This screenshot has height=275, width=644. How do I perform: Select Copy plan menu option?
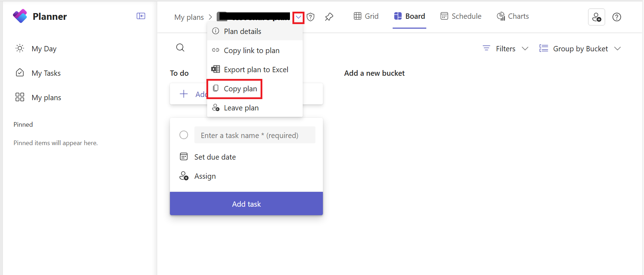pyautogui.click(x=255, y=88)
